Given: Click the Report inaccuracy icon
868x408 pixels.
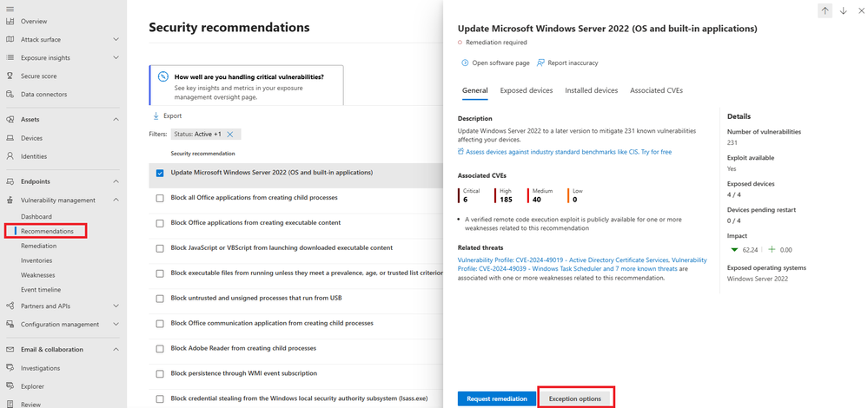Looking at the screenshot, I should tap(540, 63).
